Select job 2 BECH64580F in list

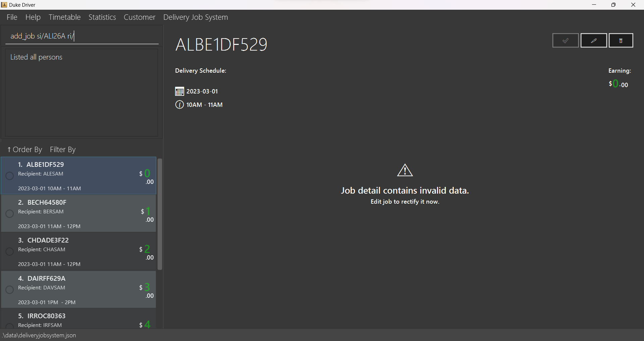[78, 214]
